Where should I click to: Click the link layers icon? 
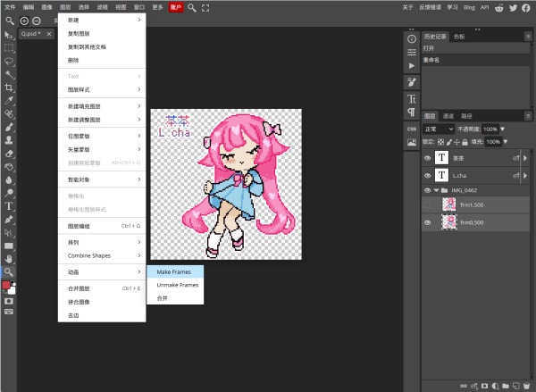click(463, 386)
